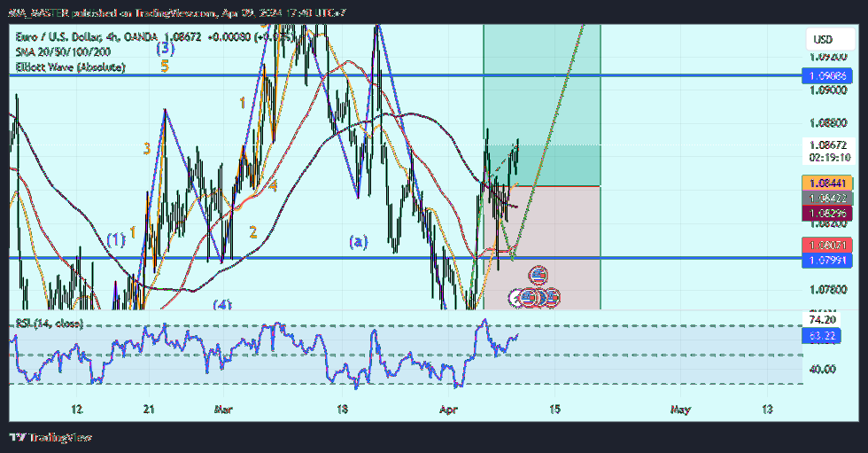Image resolution: width=868 pixels, height=453 pixels.
Task: Click the 18 date label on the time axis
Action: coord(342,410)
